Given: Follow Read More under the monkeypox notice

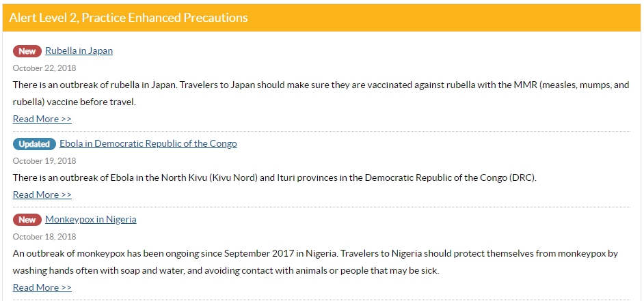Looking at the screenshot, I should pyautogui.click(x=42, y=287).
